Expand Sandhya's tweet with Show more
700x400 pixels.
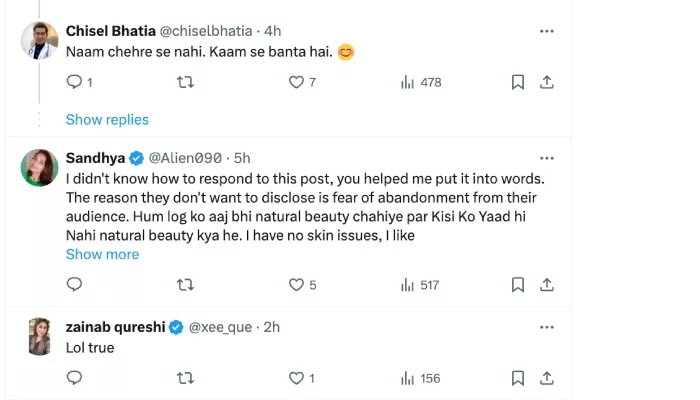pos(102,254)
